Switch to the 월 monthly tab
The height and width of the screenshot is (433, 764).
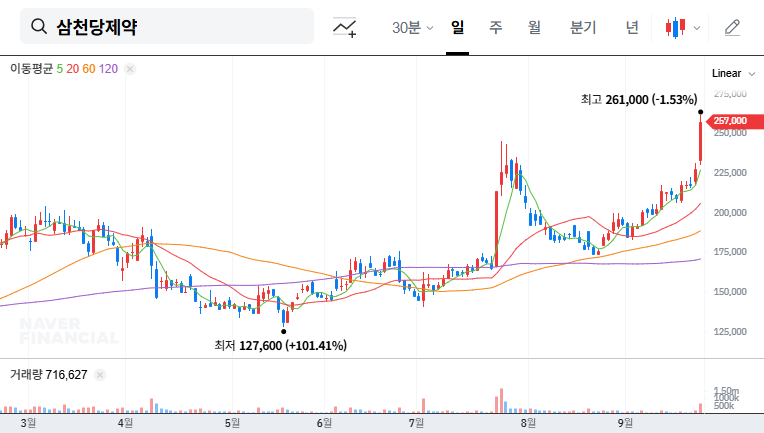[534, 27]
